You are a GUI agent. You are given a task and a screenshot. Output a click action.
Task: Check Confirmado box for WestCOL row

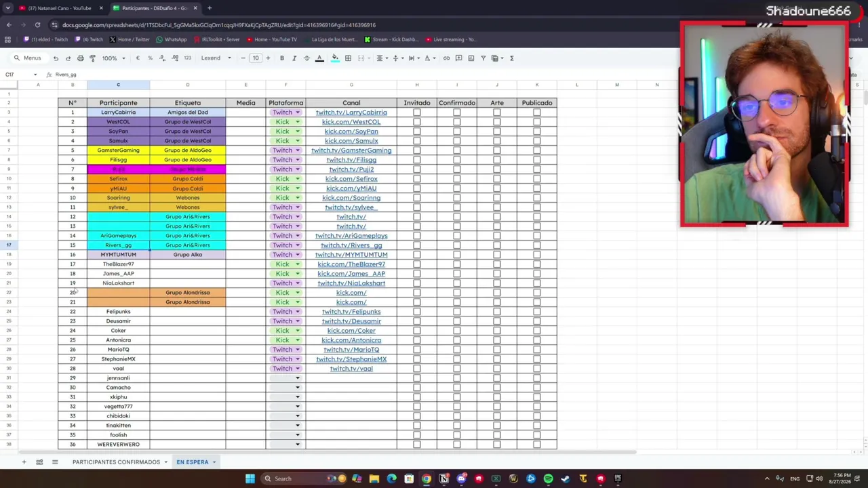tap(457, 122)
